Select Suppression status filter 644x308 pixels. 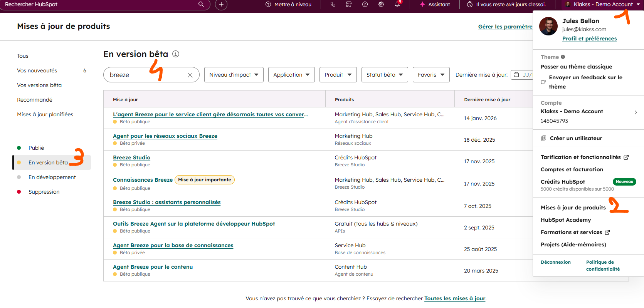(44, 192)
